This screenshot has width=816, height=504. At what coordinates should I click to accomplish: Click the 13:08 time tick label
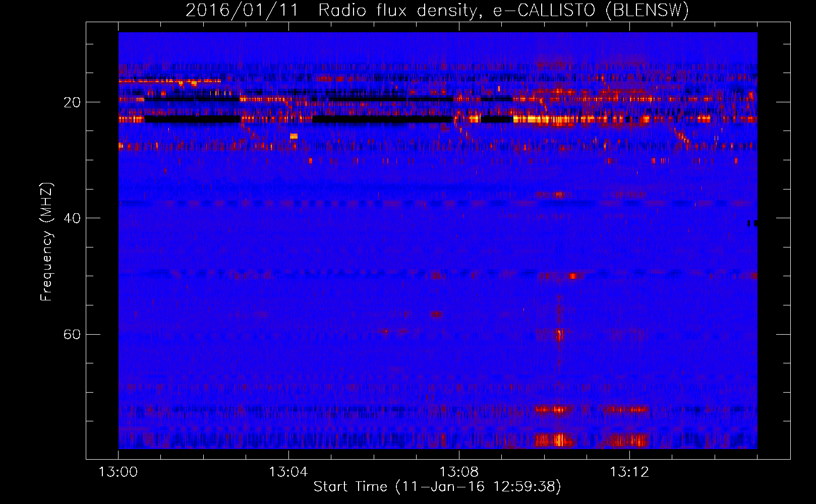pyautogui.click(x=459, y=472)
